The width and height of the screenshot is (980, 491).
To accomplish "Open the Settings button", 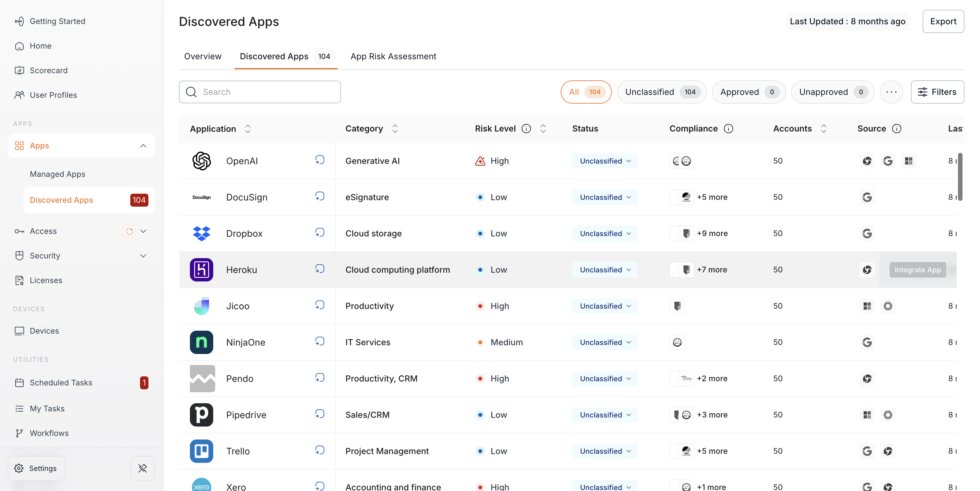I will point(36,468).
